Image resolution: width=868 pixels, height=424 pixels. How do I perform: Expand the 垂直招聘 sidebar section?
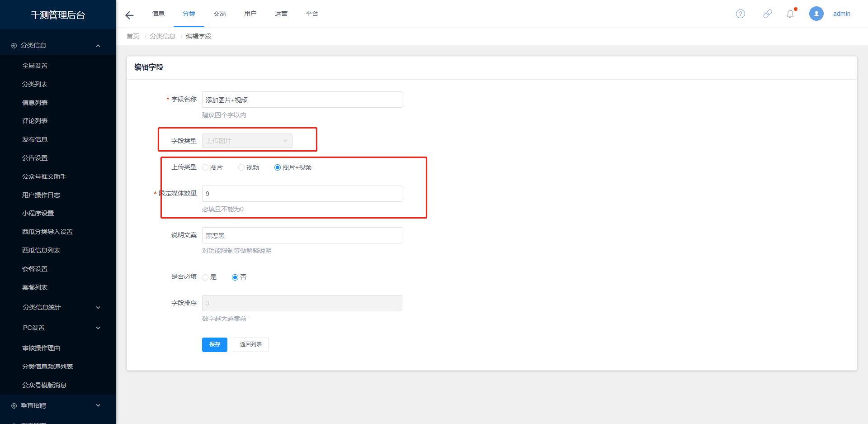98,406
